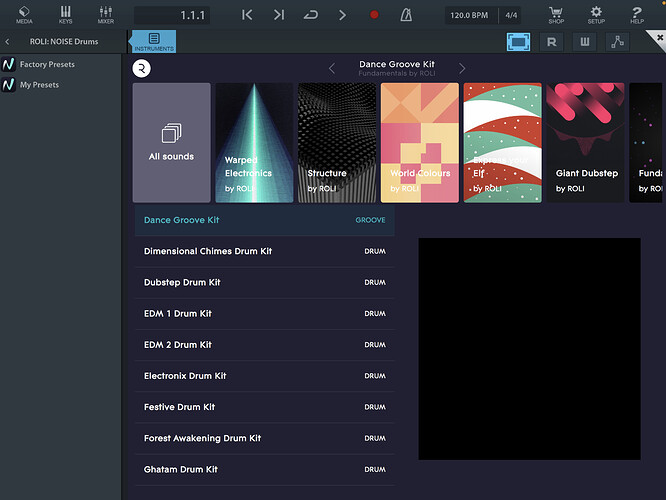Click the 1.1.1 position display

coord(172,15)
